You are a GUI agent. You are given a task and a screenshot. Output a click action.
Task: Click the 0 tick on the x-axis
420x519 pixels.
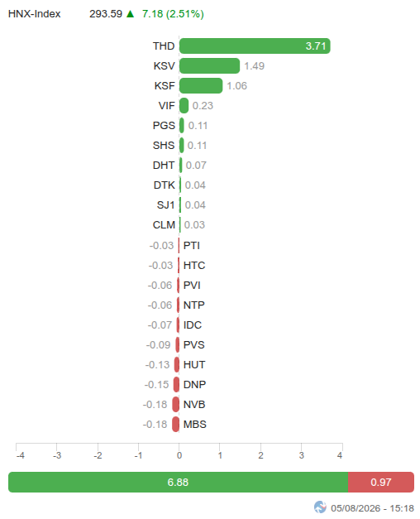click(x=179, y=455)
